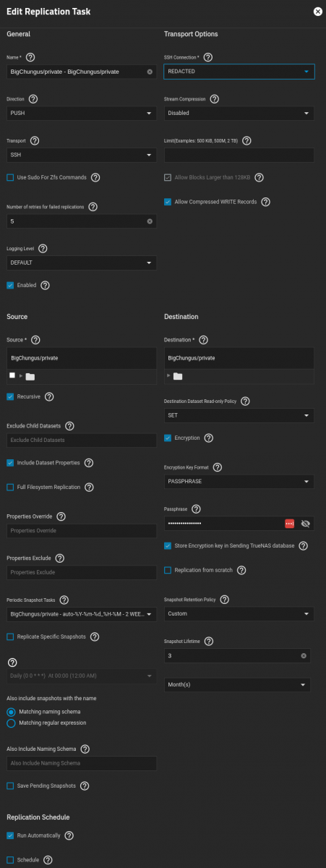This screenshot has width=326, height=868.
Task: Click help icon next to SSH Connection
Action: 208,57
